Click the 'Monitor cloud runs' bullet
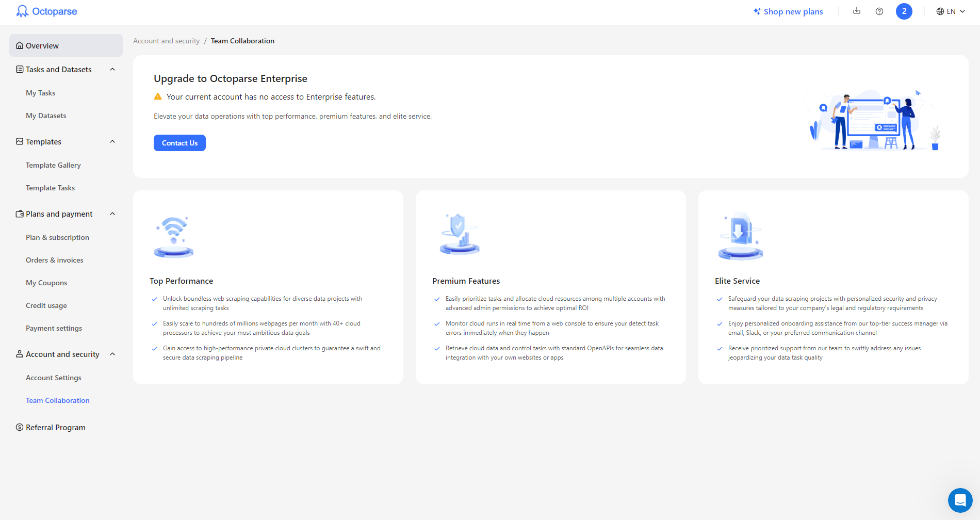 pyautogui.click(x=552, y=328)
